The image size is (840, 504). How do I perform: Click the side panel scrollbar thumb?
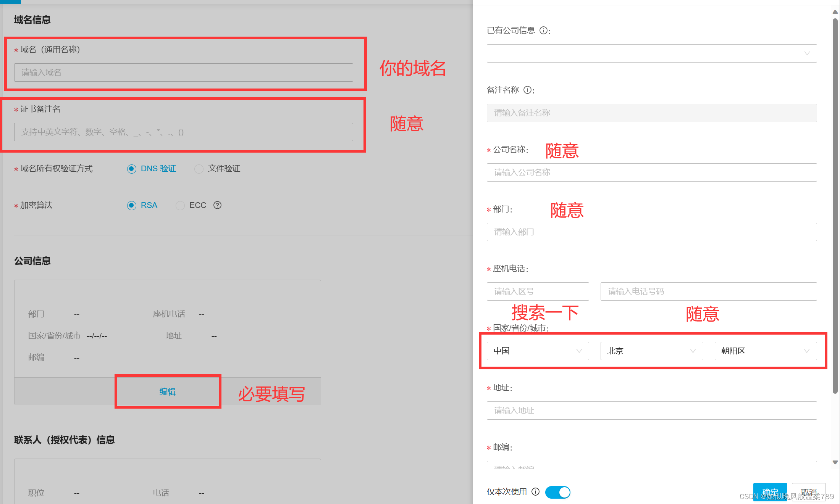pos(835,206)
